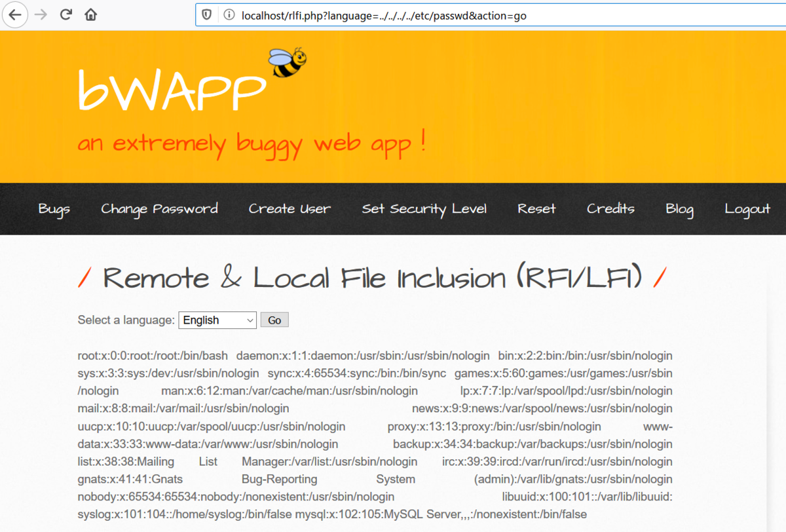Click the bWAPP bee logo

(x=287, y=63)
